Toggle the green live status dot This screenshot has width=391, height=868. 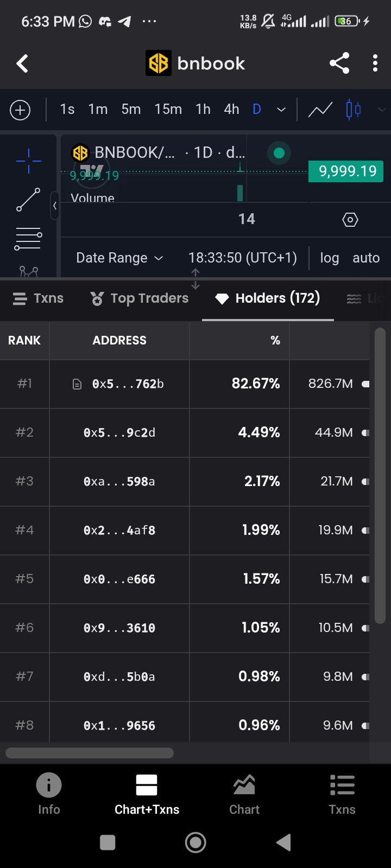click(x=279, y=153)
